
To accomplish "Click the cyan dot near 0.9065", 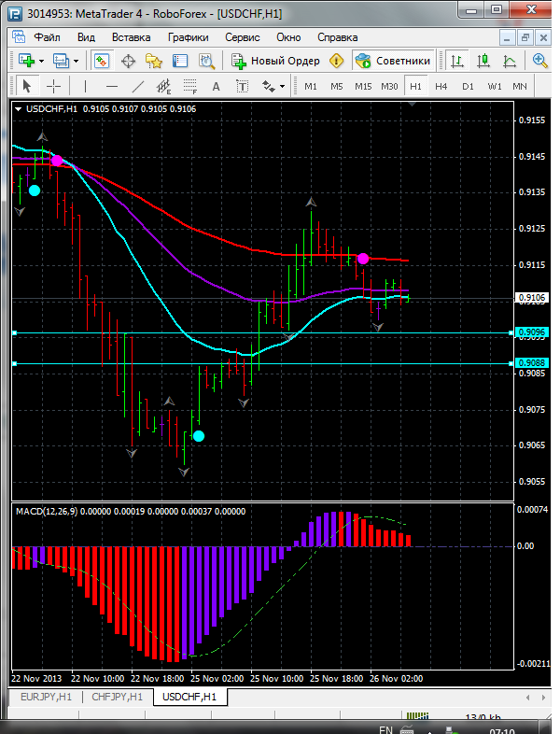I will pyautogui.click(x=199, y=436).
